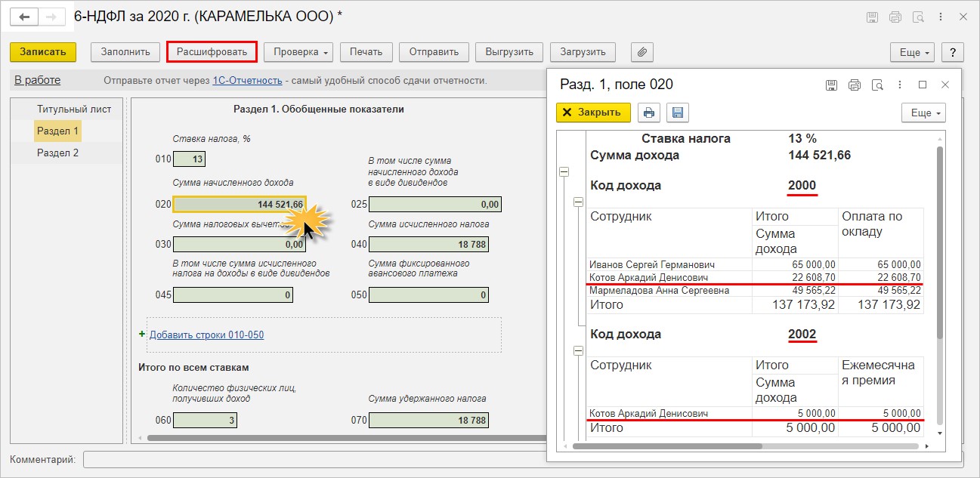
Task: Click the Печать button
Action: (x=366, y=52)
